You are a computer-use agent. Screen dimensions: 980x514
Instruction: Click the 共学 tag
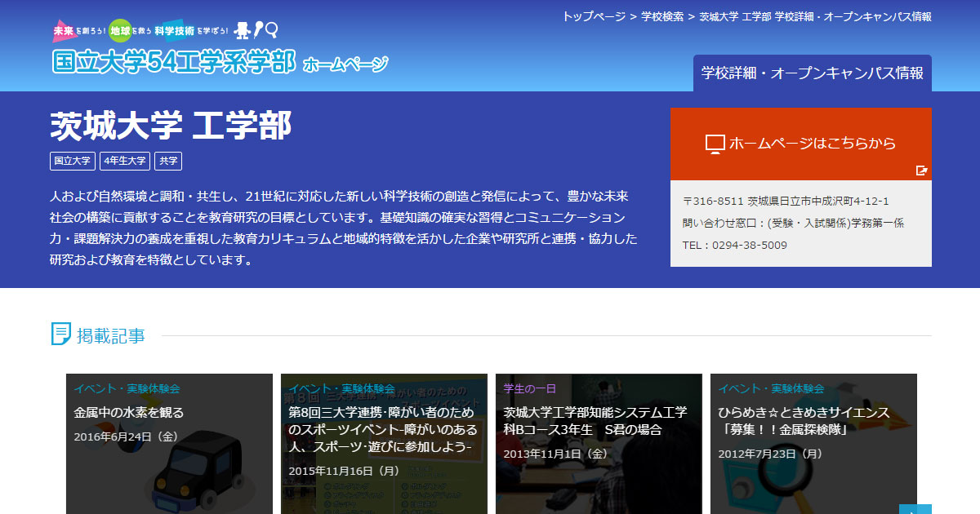coord(168,162)
